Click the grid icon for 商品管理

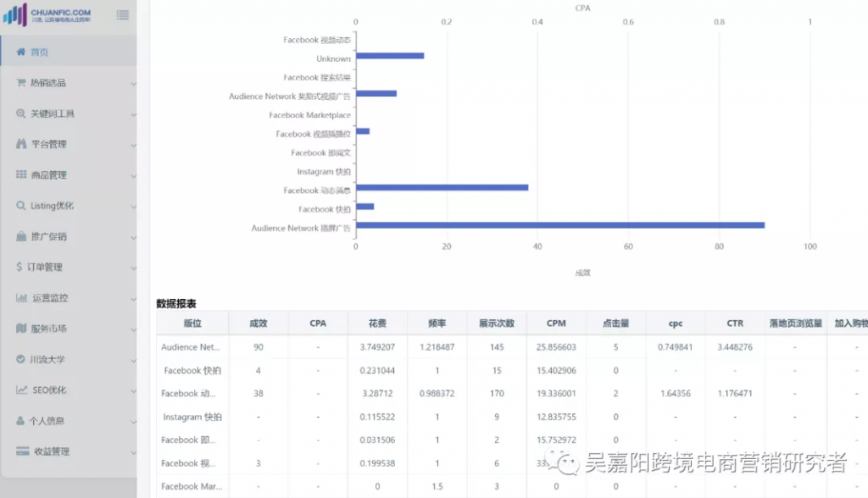click(21, 174)
